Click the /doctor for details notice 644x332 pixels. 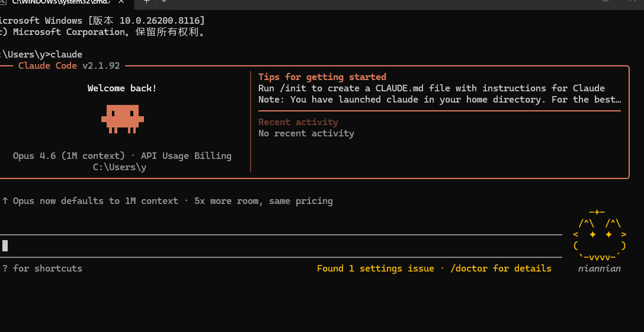[x=434, y=269]
